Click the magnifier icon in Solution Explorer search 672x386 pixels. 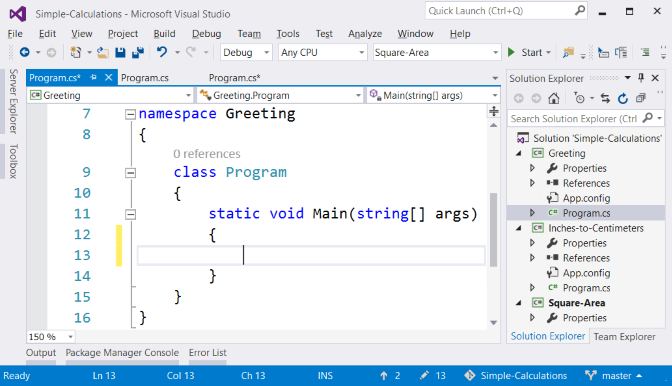click(648, 118)
